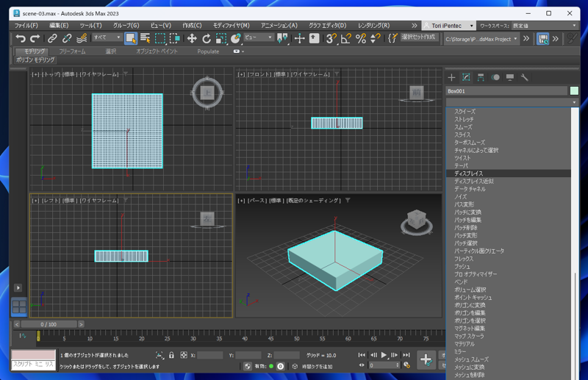Click the '選択セット作成' selection set field
Image resolution: width=588 pixels, height=380 pixels.
(x=418, y=37)
